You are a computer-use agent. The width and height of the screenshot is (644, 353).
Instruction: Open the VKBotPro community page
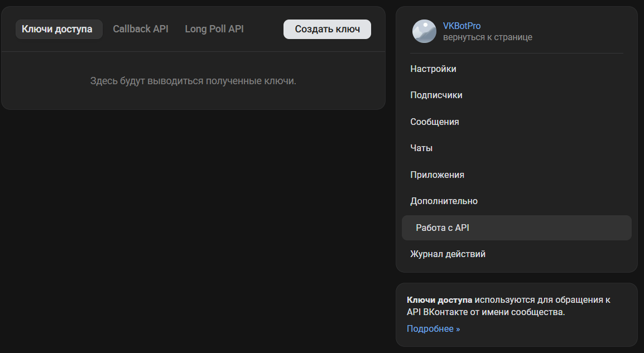click(x=462, y=25)
